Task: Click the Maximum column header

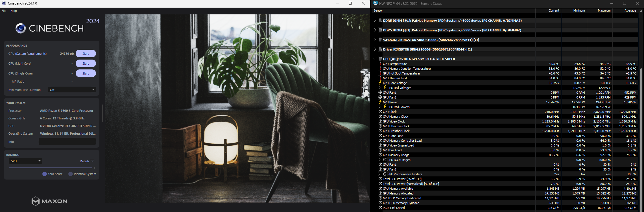Action: [x=600, y=10]
